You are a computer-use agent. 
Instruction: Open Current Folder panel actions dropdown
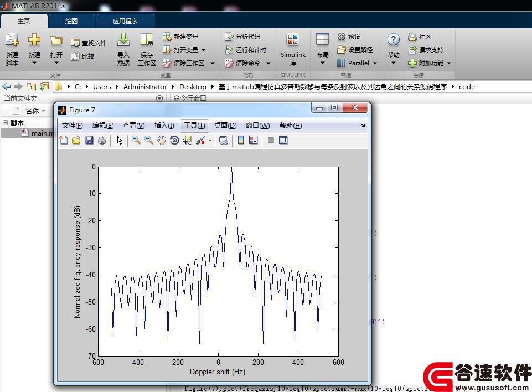click(159, 99)
